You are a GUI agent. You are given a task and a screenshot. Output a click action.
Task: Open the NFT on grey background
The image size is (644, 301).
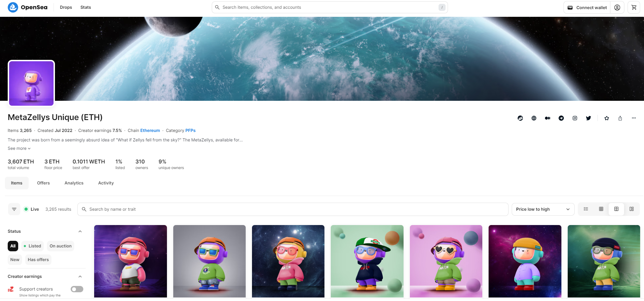coord(209,261)
